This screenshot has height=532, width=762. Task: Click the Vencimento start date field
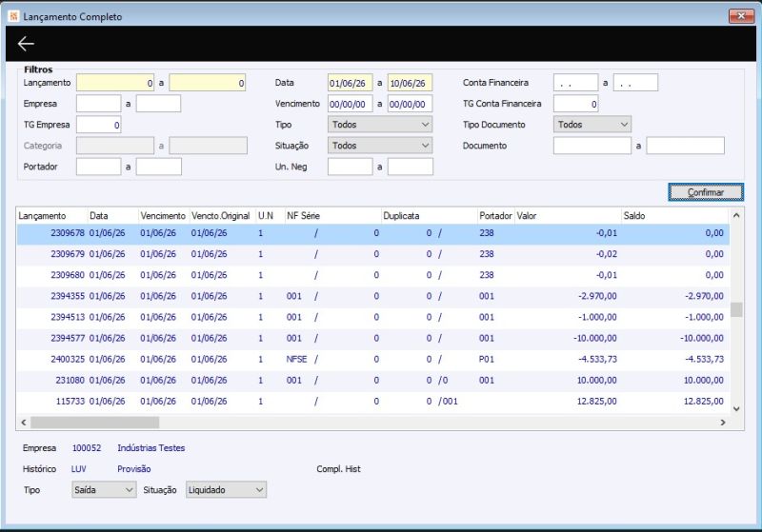[350, 104]
